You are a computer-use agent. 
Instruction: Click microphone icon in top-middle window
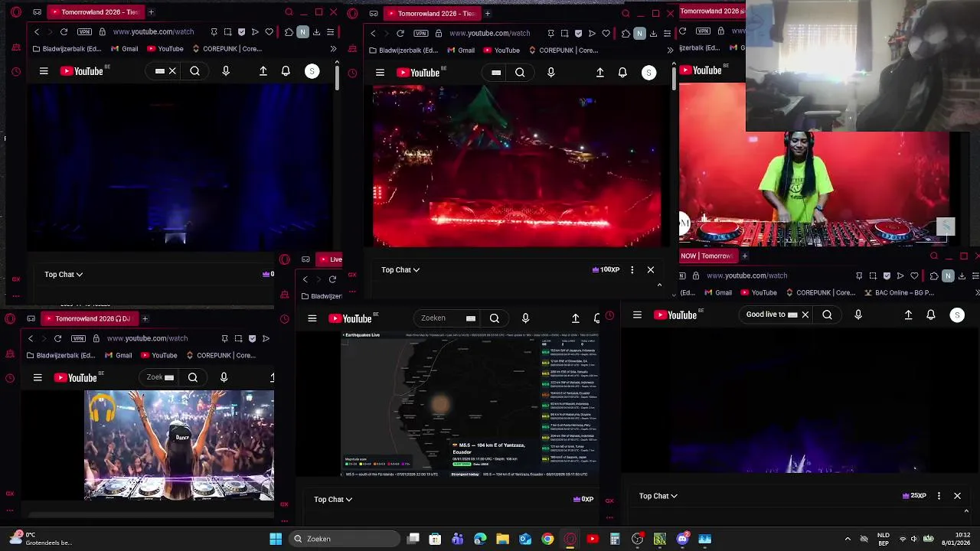[550, 73]
